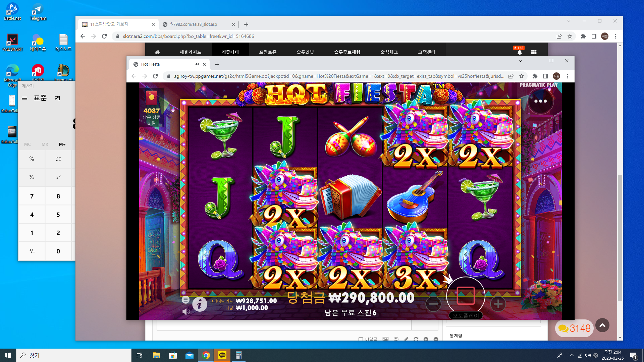This screenshot has height=362, width=644.
Task: Open the calculator navigation menu
Action: pos(24,98)
